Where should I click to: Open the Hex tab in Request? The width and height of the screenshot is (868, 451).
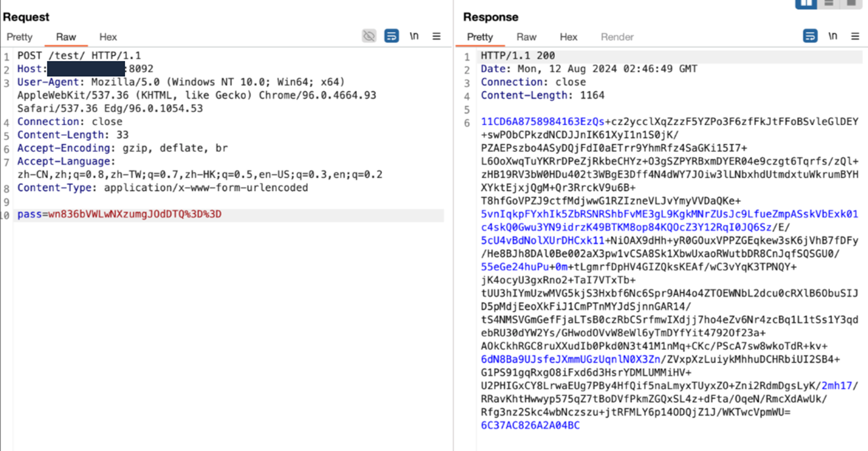pos(108,37)
